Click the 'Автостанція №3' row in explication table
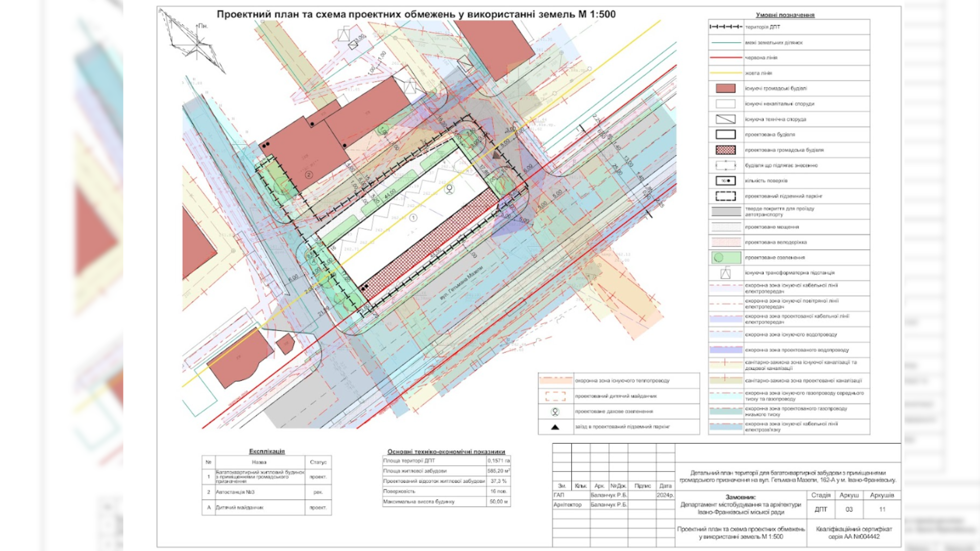This screenshot has height=551, width=980. pyautogui.click(x=235, y=492)
